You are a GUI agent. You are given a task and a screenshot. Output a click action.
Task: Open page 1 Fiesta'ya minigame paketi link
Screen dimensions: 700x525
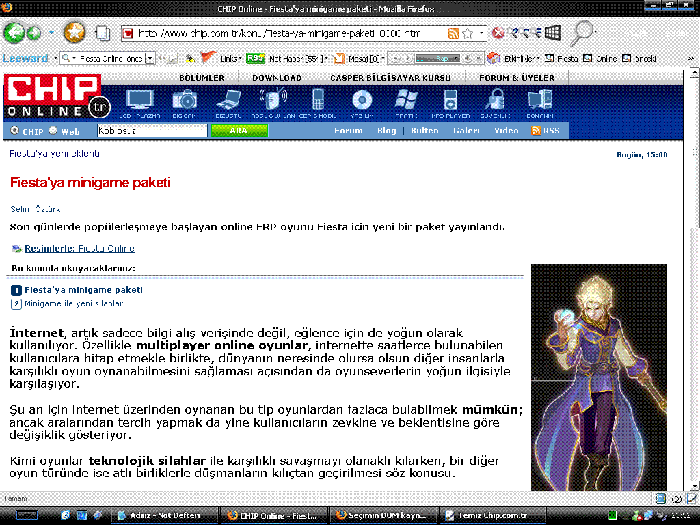click(x=83, y=290)
